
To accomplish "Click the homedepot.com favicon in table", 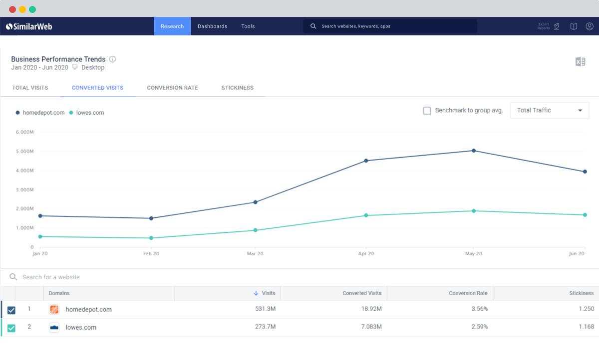I will [54, 310].
